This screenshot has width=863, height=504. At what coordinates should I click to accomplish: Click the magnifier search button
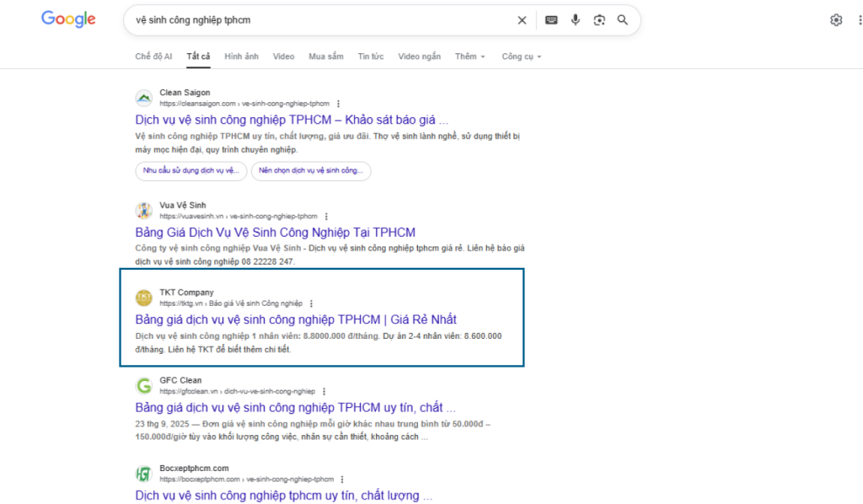(x=623, y=20)
